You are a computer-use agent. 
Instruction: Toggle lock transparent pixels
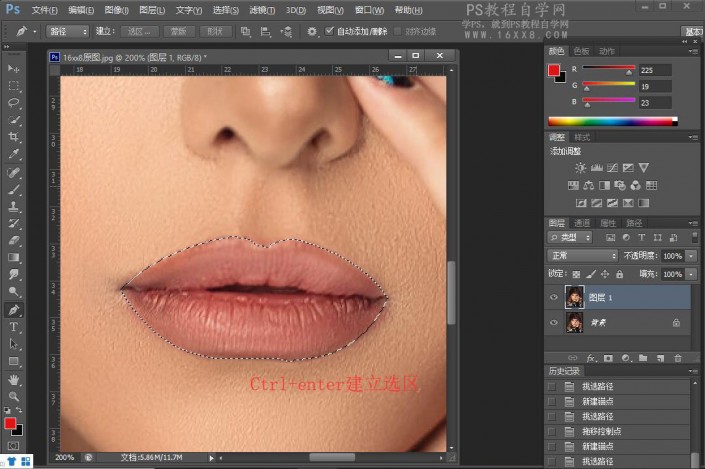[576, 274]
